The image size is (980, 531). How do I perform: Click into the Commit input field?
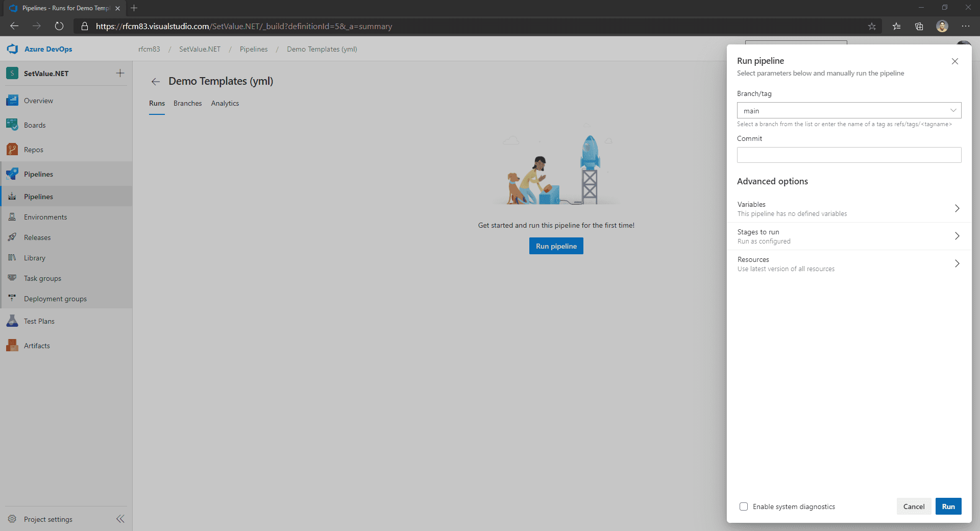tap(849, 155)
